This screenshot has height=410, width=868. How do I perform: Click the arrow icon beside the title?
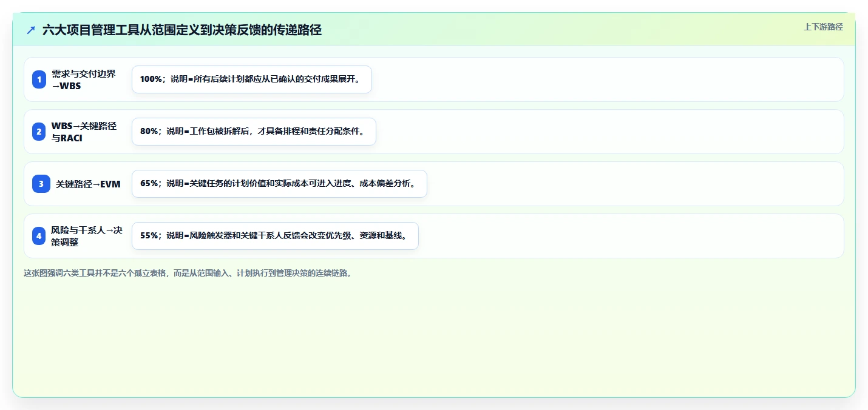pyautogui.click(x=31, y=30)
